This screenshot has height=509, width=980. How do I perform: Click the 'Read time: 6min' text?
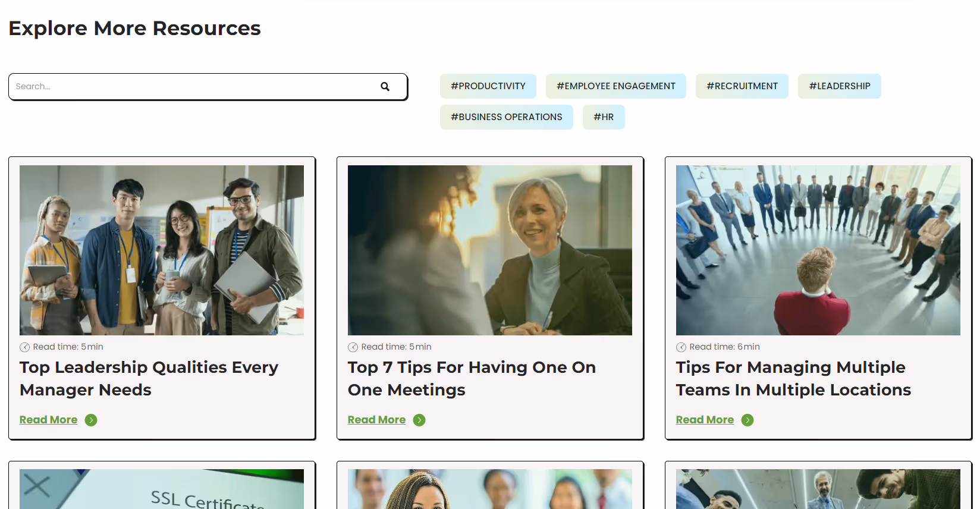tap(725, 347)
